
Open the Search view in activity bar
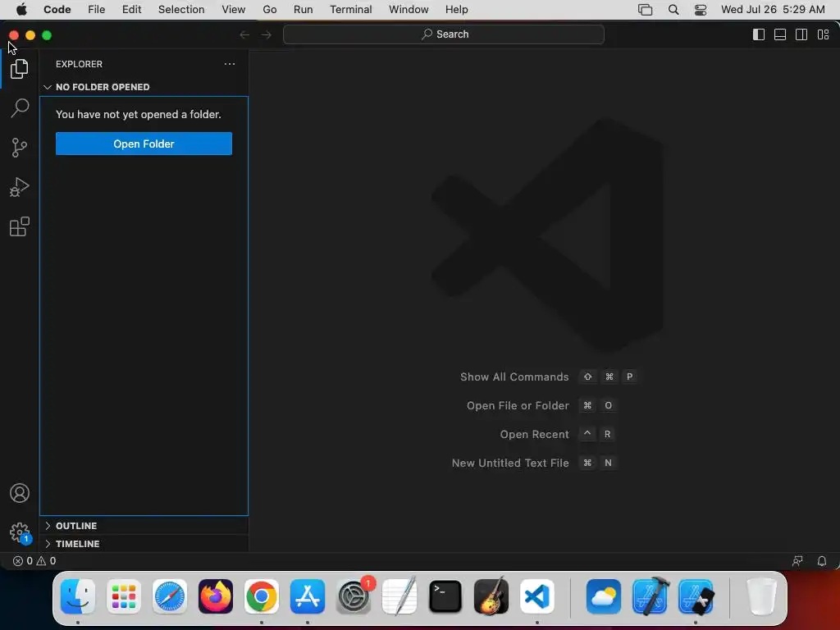[20, 107]
